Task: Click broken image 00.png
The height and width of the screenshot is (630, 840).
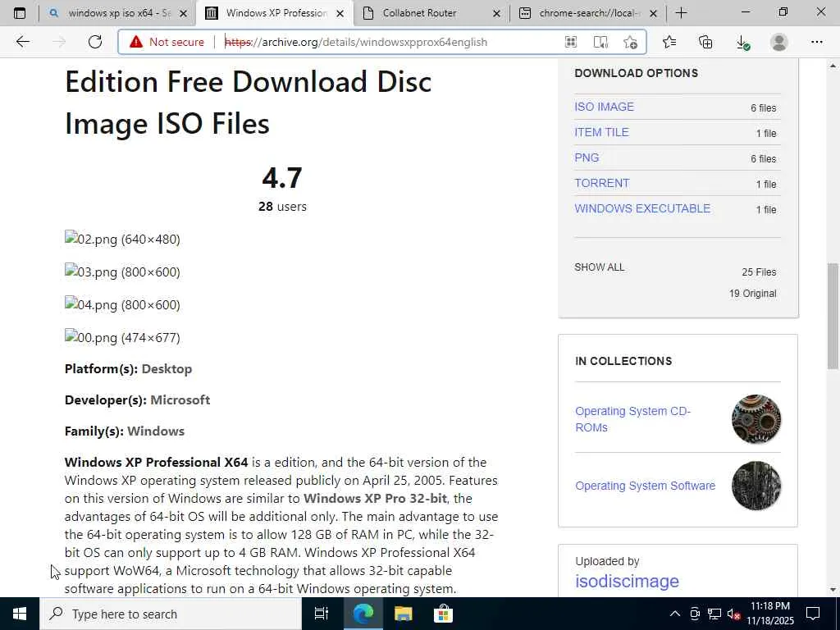Action: point(122,337)
